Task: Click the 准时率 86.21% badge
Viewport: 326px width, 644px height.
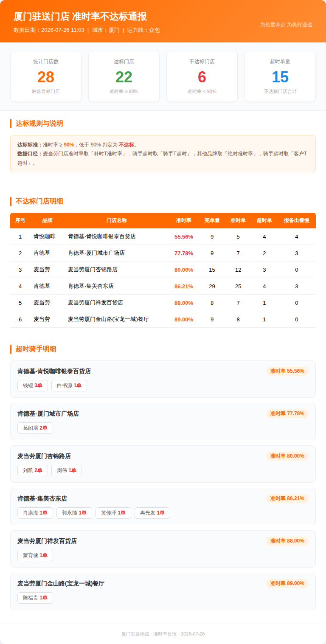Action: (x=287, y=498)
